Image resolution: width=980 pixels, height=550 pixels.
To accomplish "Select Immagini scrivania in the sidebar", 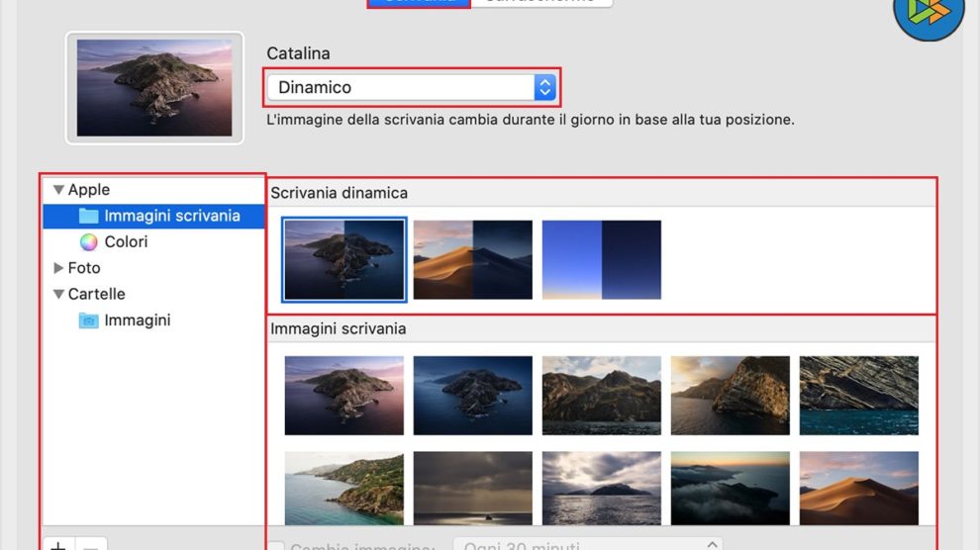I will (153, 216).
